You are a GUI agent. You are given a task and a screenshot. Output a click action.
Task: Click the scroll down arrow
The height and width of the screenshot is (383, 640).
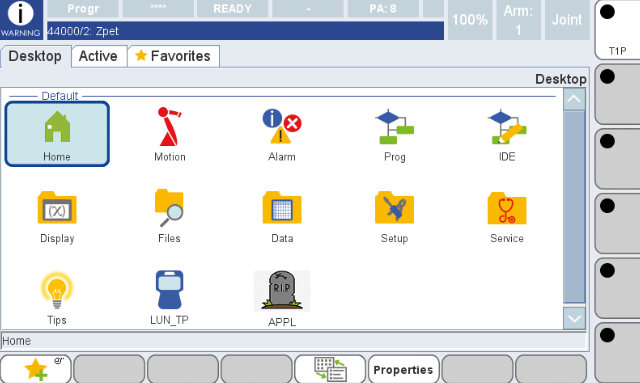click(574, 318)
